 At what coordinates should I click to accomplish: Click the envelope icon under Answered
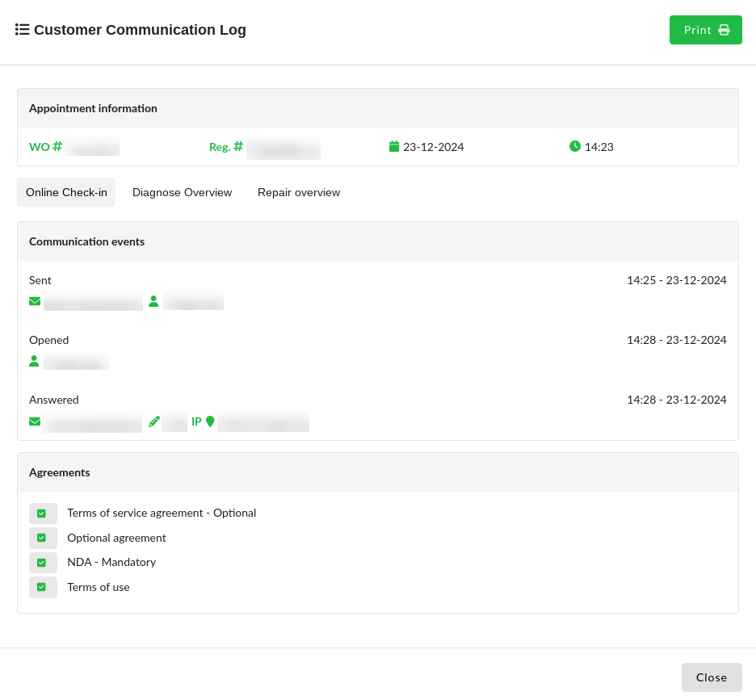35,421
